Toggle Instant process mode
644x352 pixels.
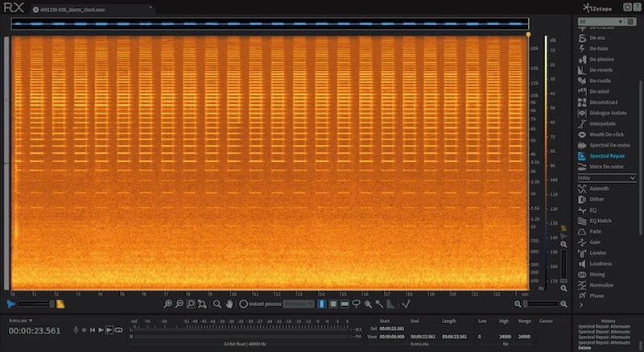click(x=260, y=304)
